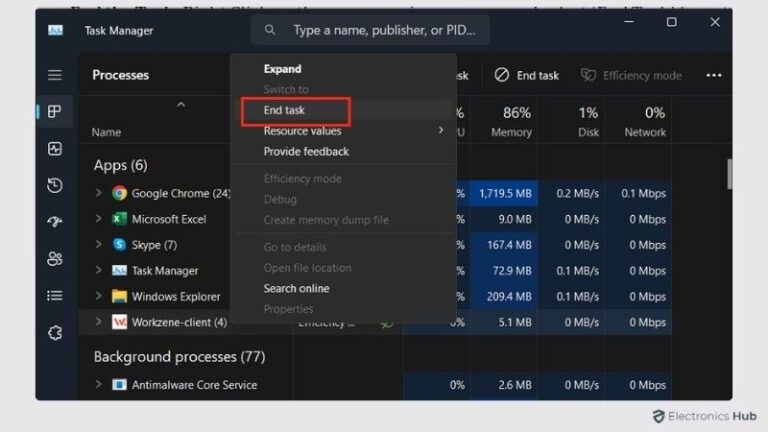Click the Windows Explorer folder icon

119,296
